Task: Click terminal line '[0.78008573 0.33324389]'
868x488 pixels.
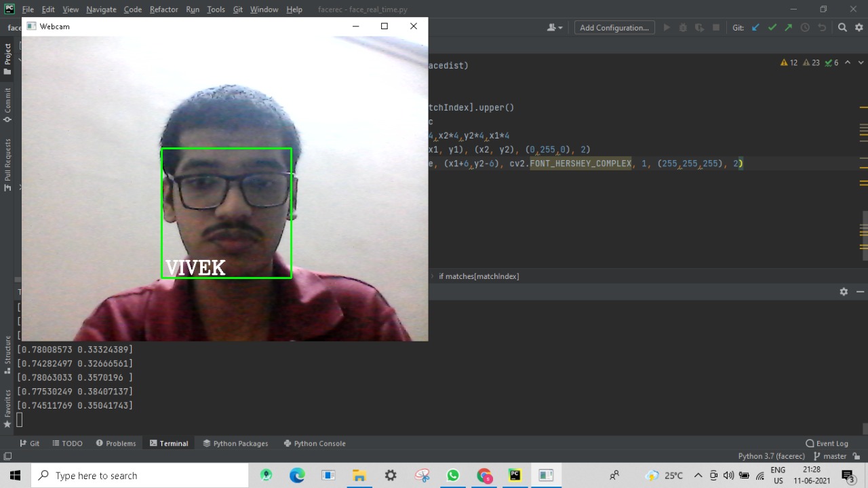Action: (75, 350)
